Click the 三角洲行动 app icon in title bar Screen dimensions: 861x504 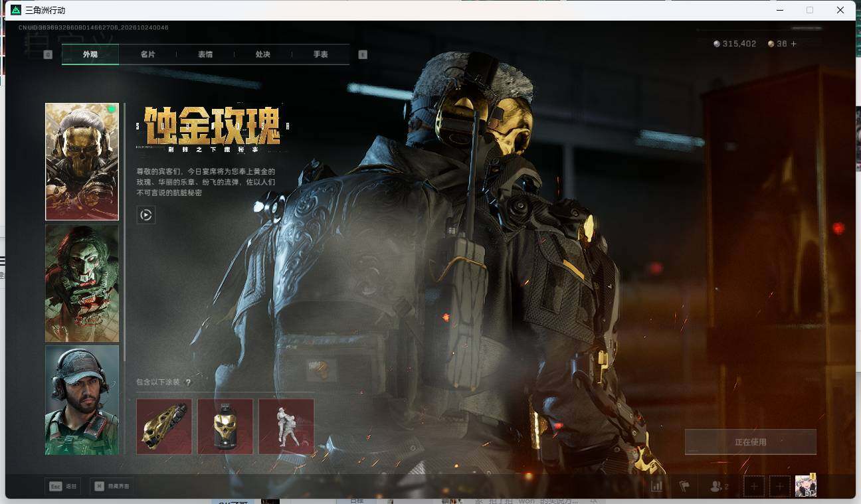click(16, 10)
